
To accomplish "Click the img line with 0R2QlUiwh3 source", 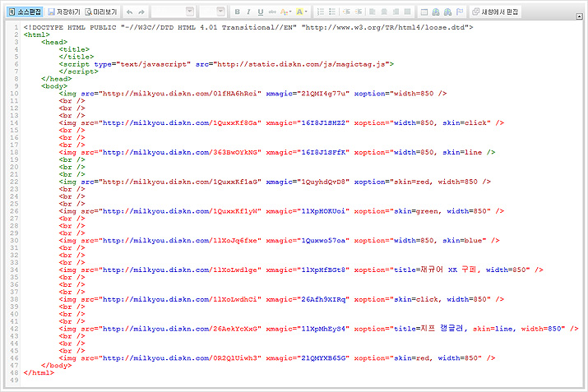I will 277,358.
